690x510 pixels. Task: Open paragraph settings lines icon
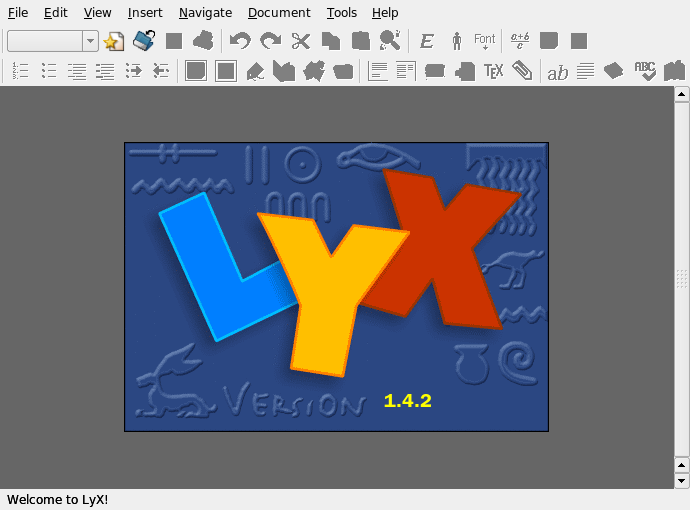[585, 71]
